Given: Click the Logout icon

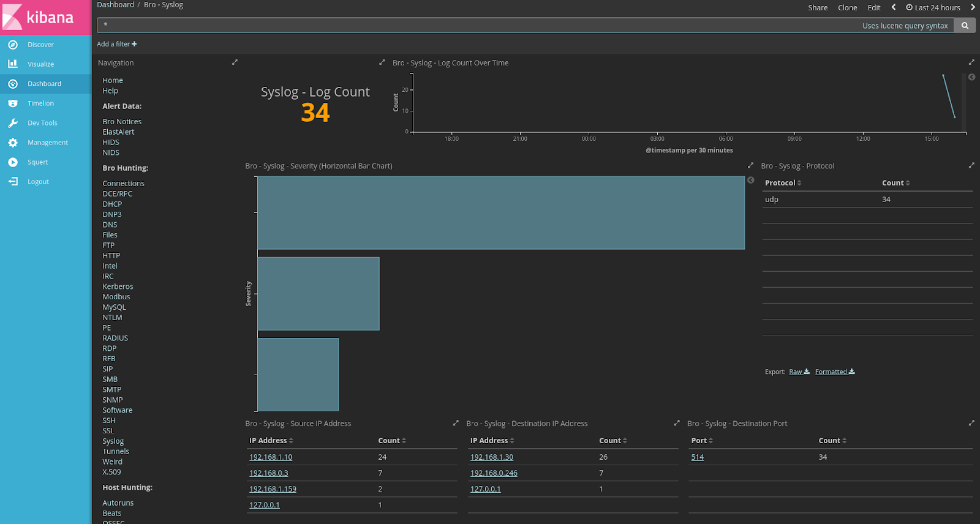Looking at the screenshot, I should 13,182.
